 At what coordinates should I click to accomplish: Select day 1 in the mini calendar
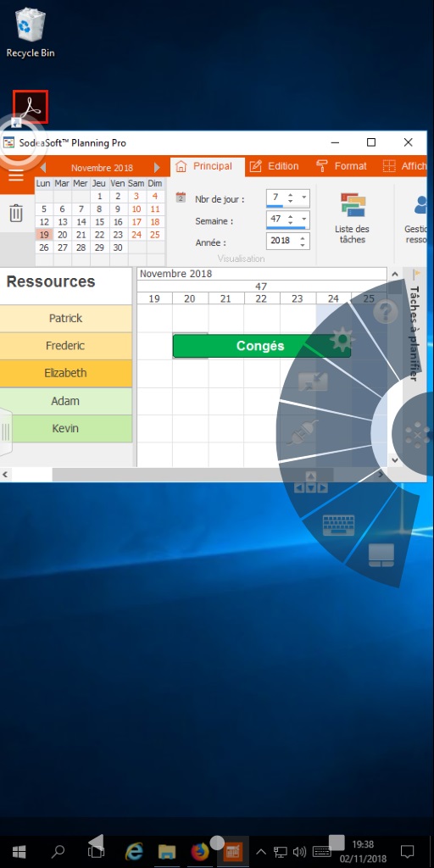[100, 196]
